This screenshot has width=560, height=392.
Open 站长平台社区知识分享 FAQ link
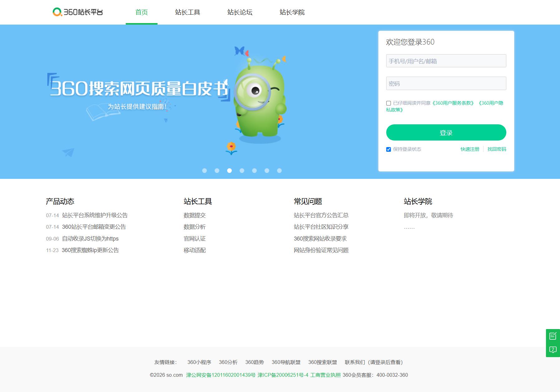(321, 227)
